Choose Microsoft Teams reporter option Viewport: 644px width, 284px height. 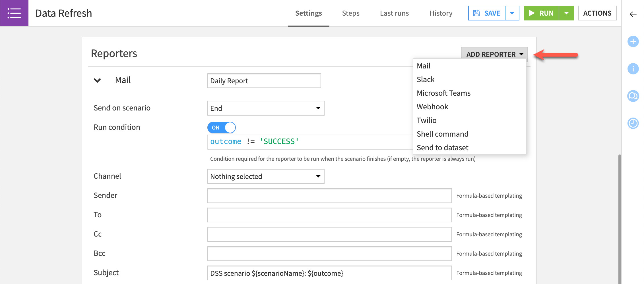coord(443,93)
